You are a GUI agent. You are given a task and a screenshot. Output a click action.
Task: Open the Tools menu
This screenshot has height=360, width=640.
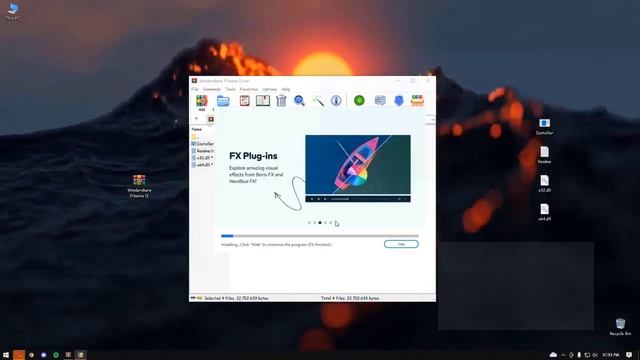230,89
